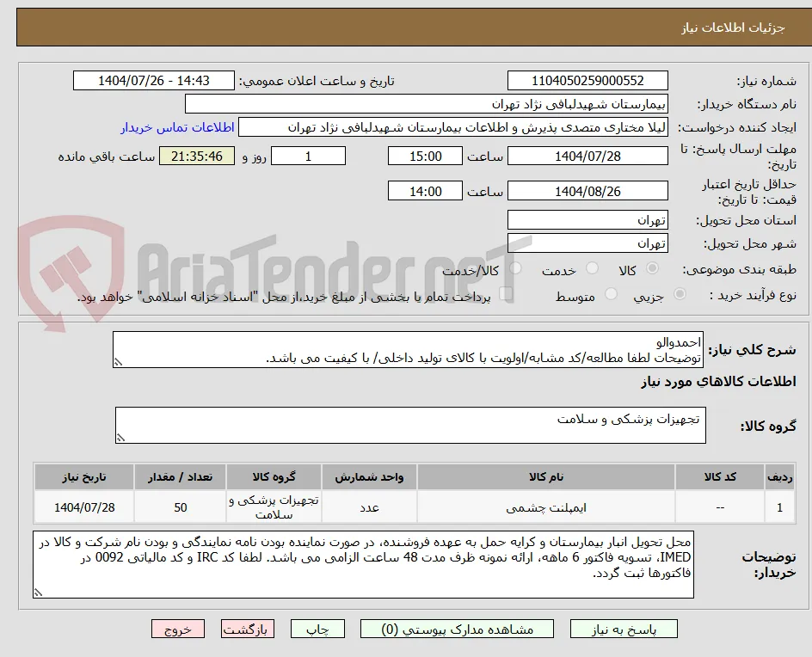Toggle the اسناد خزانه اسلامی payment checkbox
The image size is (812, 657).
pos(506,294)
